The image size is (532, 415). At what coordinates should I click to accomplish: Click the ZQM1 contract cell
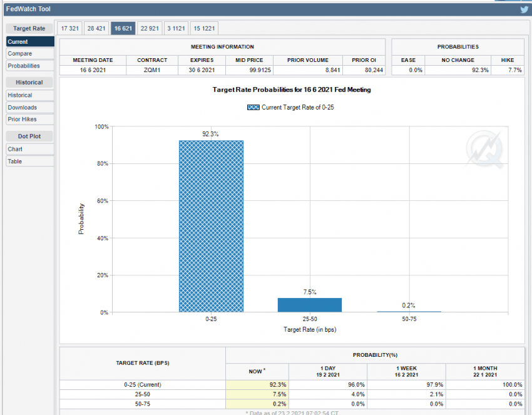click(x=152, y=70)
